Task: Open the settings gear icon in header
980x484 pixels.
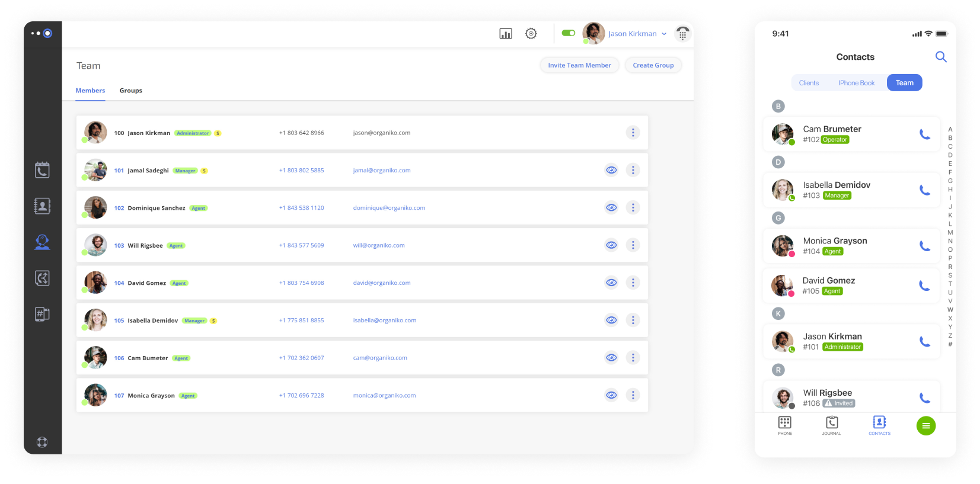Action: pyautogui.click(x=531, y=34)
